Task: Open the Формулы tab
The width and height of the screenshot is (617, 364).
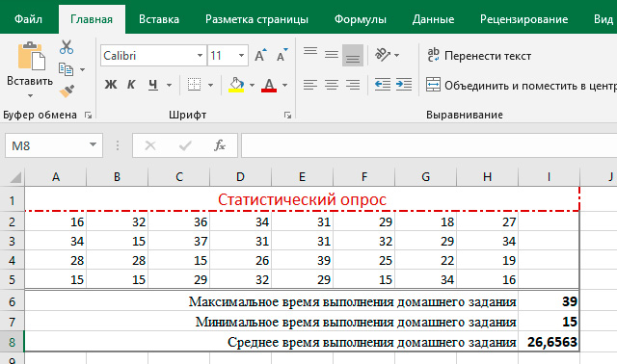Action: point(361,19)
